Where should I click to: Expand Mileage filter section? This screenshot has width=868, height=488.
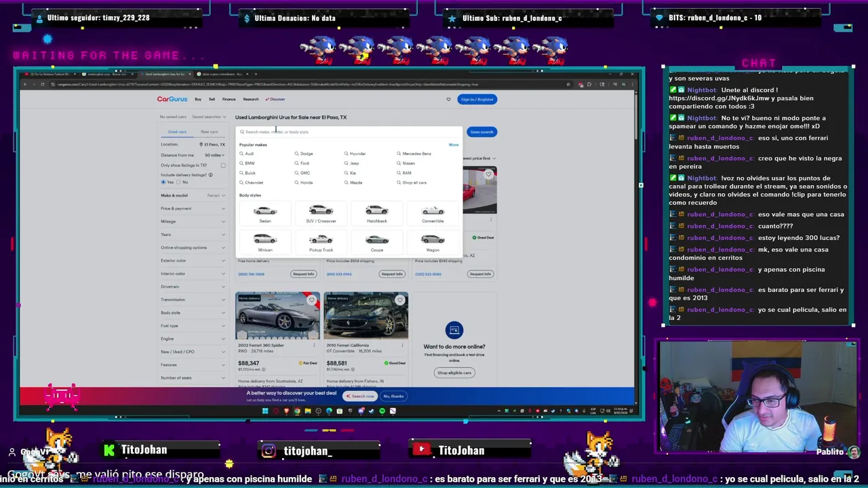pyautogui.click(x=193, y=222)
